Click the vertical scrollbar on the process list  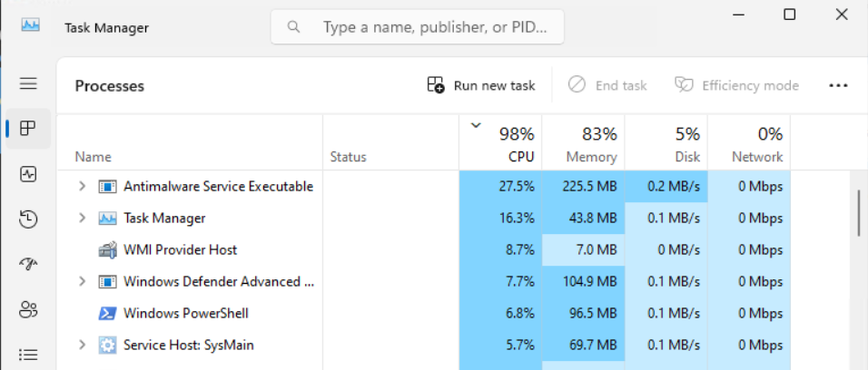tap(858, 213)
